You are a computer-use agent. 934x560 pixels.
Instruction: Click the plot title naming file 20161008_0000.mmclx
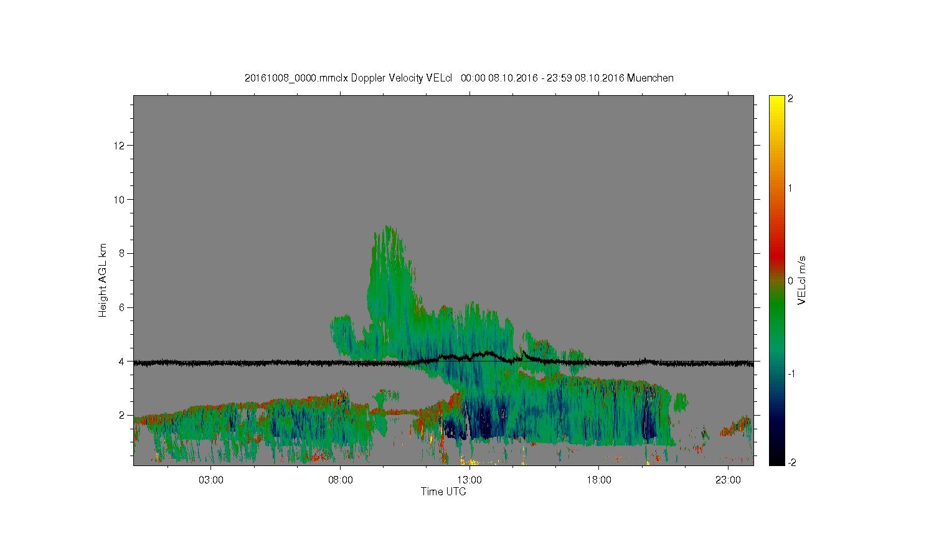459,78
